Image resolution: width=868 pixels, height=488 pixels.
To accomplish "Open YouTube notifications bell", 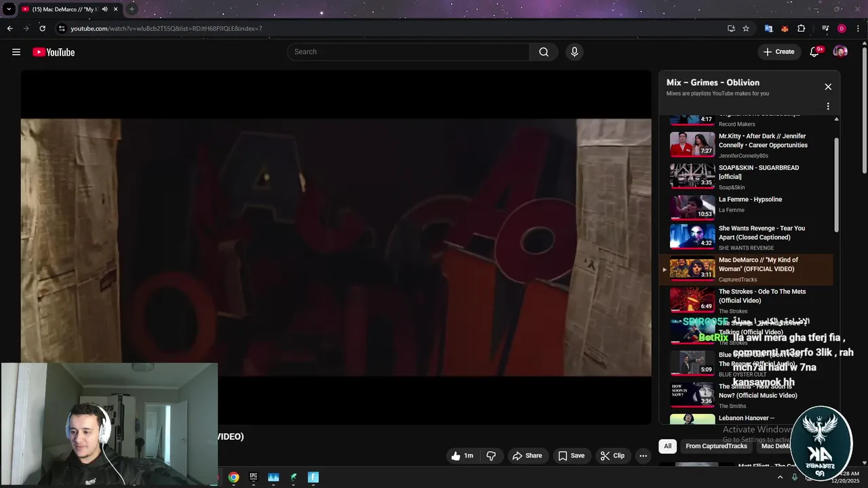I will tap(815, 52).
